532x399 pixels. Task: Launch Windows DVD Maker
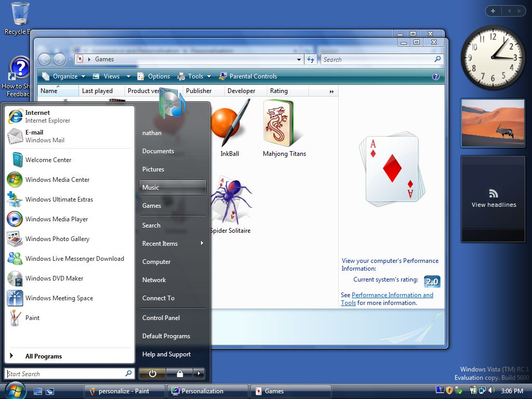[x=70, y=278]
